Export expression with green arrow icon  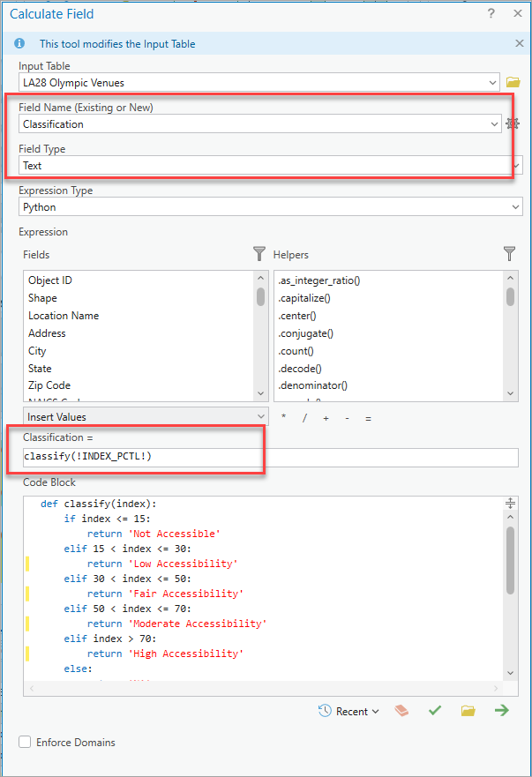(x=502, y=711)
